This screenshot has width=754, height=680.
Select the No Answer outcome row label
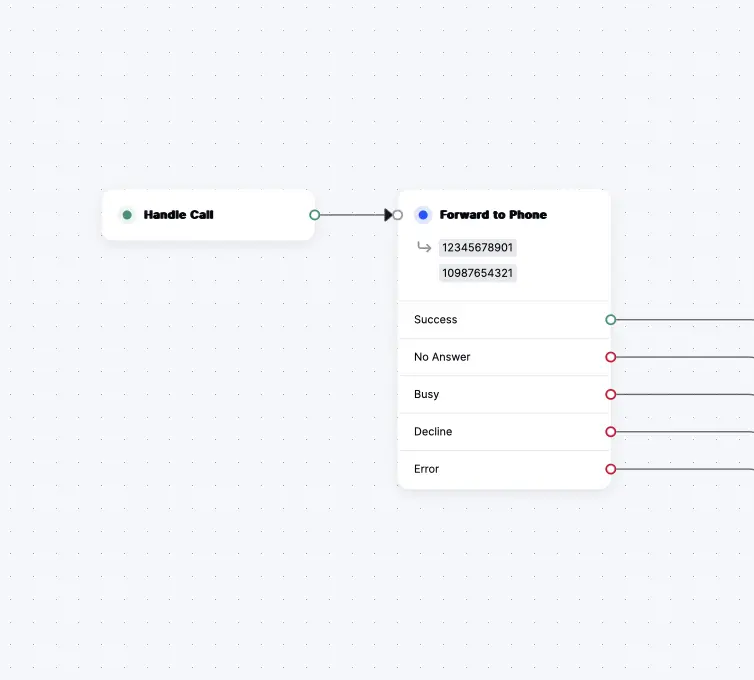[x=442, y=357]
